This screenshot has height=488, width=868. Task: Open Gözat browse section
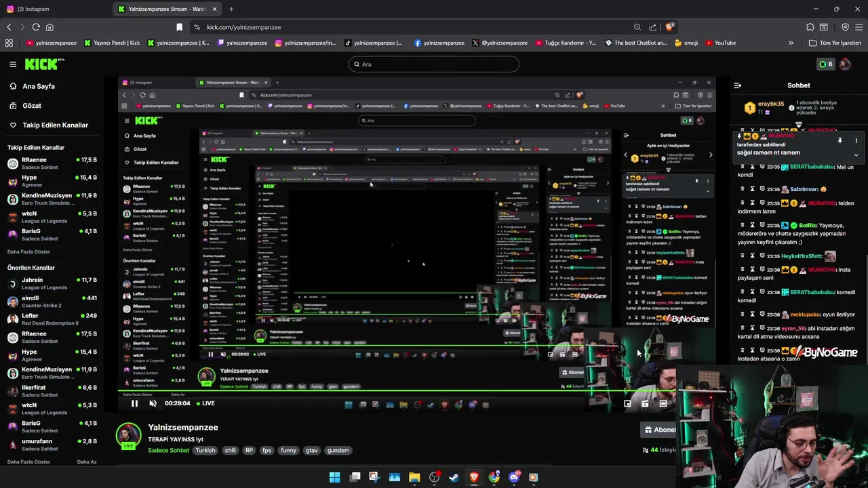coord(32,106)
